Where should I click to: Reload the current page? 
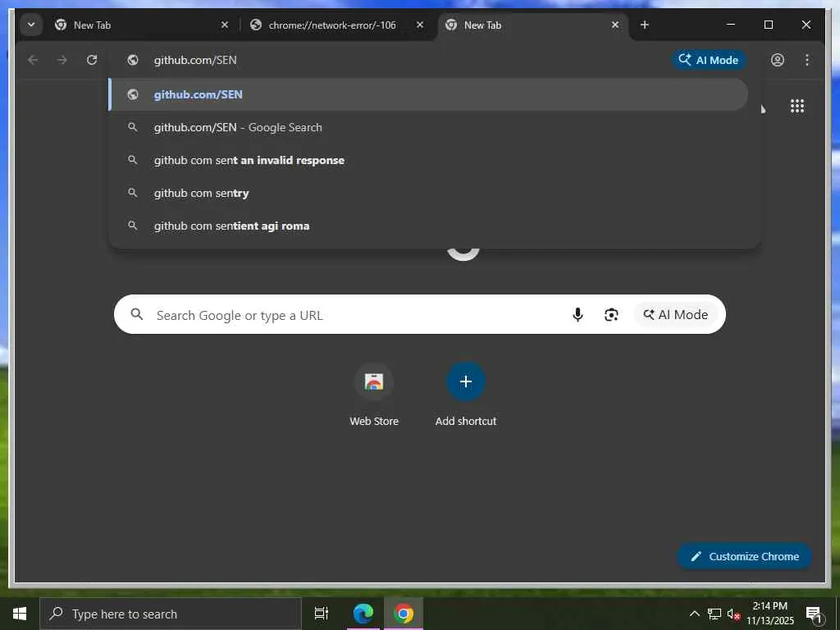pos(92,60)
